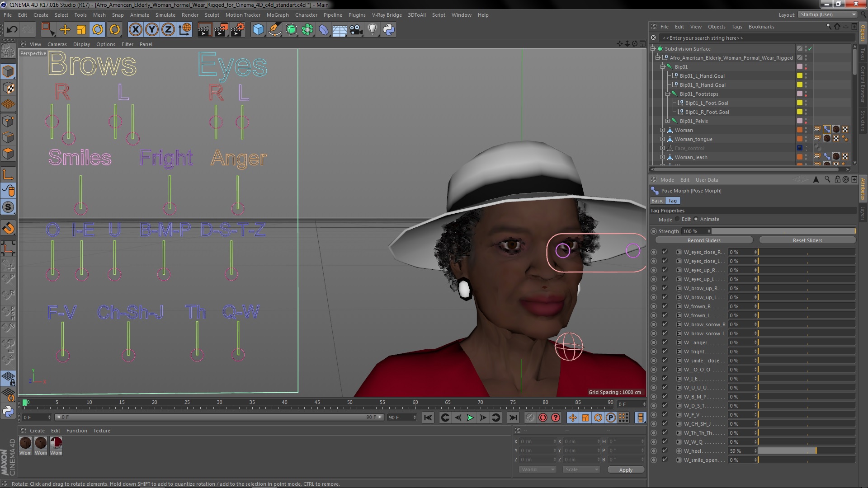
Task: Toggle checkbox for W_brow_up_R morph
Action: (665, 288)
